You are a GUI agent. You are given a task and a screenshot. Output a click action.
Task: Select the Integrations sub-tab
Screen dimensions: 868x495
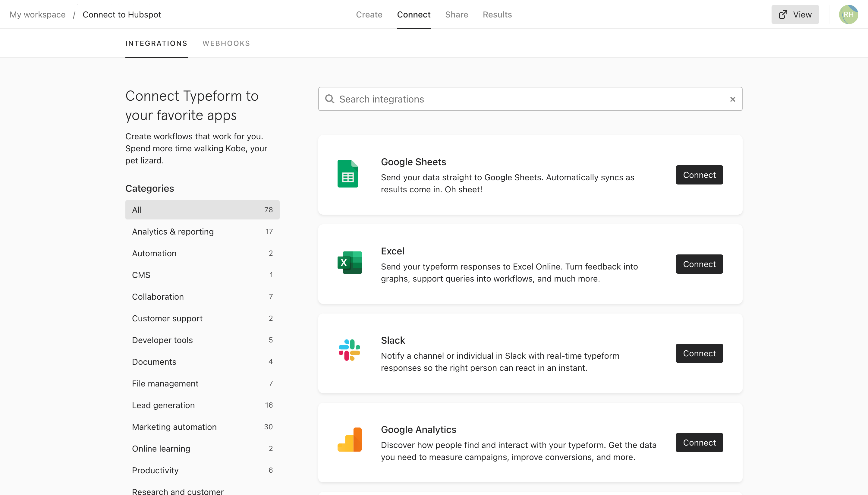tap(156, 43)
